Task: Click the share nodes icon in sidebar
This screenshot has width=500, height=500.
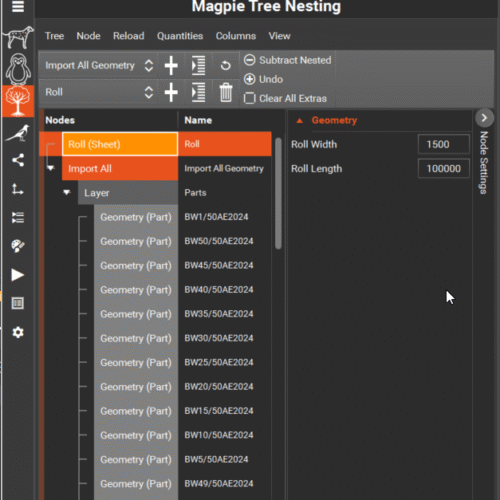Action: coord(18,160)
